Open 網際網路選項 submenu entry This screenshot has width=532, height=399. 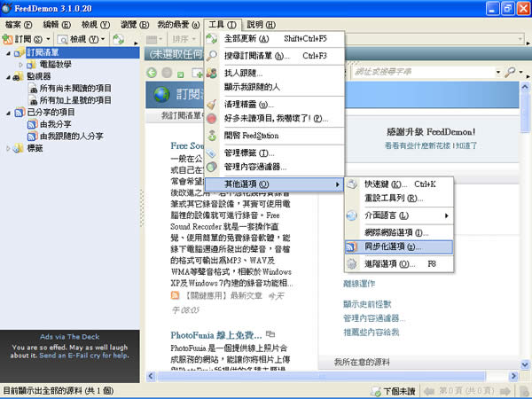(399, 232)
